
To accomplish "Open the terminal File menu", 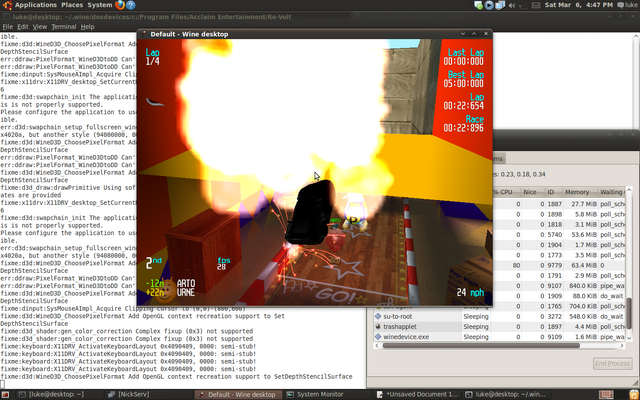I will coord(7,27).
